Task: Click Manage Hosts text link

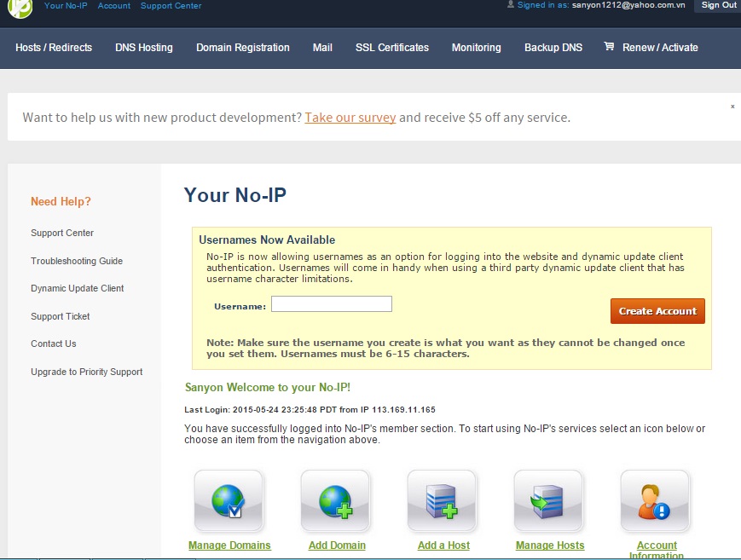Action: pyautogui.click(x=550, y=546)
